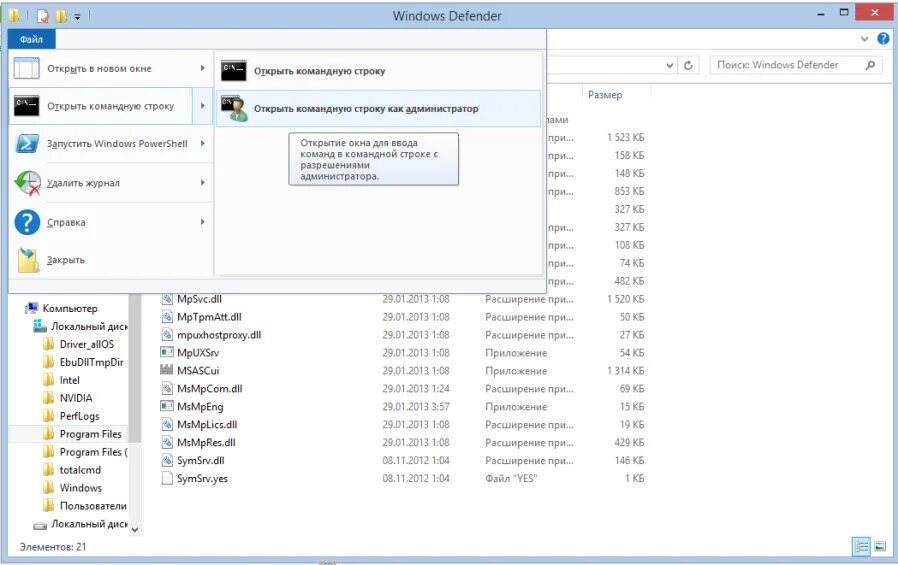Screen dimensions: 898x565
Task: Switch to details view icon in status bar
Action: tap(861, 546)
